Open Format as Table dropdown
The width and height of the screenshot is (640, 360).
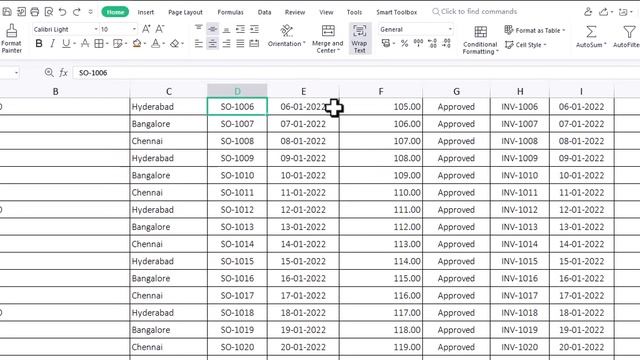click(535, 30)
